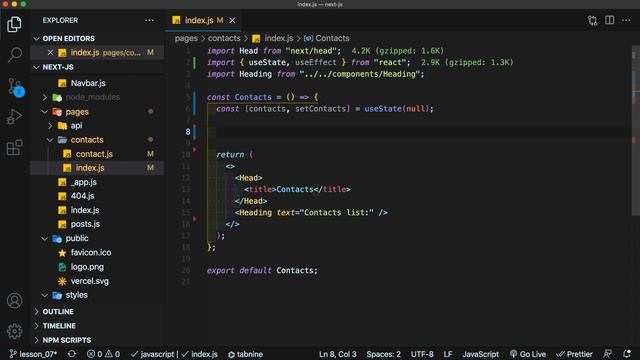Viewport: 640px width, 360px height.
Task: Click the index.js status bar check item
Action: [200, 354]
